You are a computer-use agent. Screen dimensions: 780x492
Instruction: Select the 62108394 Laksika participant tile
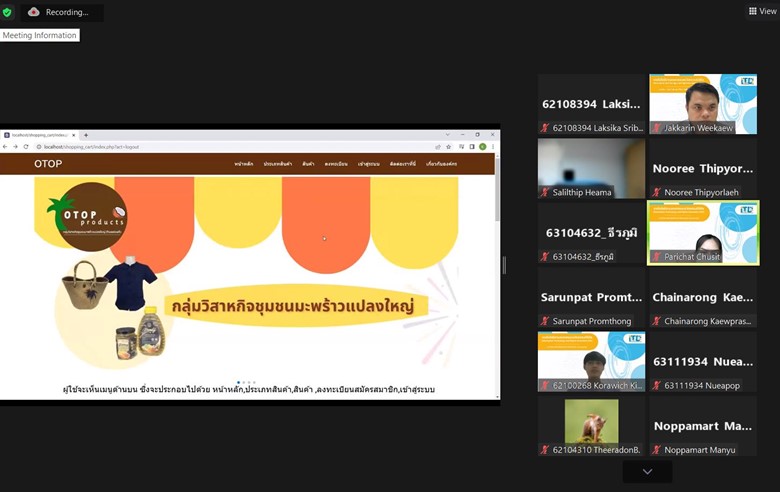click(591, 104)
